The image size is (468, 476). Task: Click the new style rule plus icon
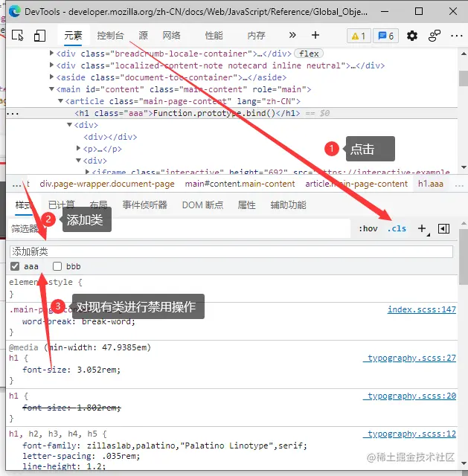click(422, 228)
